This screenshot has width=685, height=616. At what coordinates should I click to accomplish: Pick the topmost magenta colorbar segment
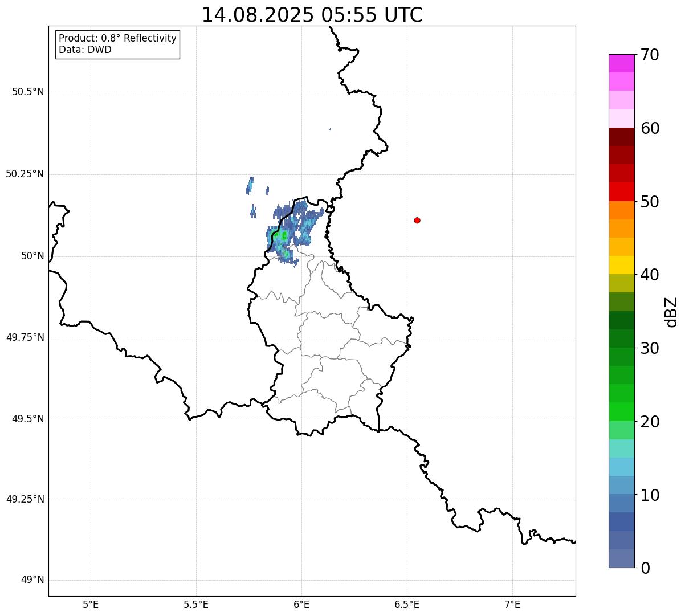click(621, 64)
